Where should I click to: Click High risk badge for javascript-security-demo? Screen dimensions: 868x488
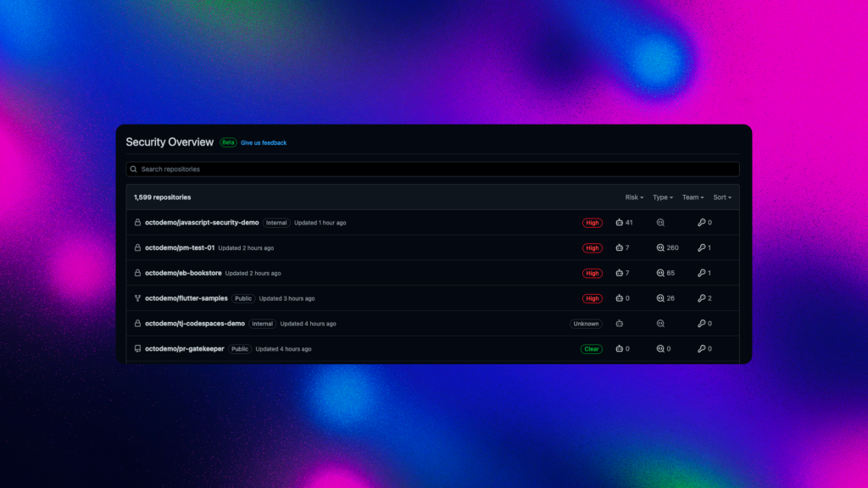coord(593,223)
